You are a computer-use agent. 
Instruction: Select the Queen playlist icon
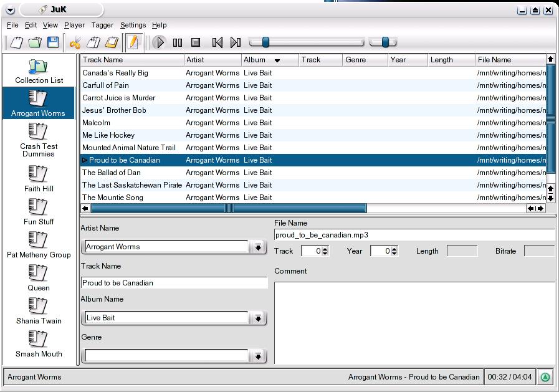click(x=39, y=277)
